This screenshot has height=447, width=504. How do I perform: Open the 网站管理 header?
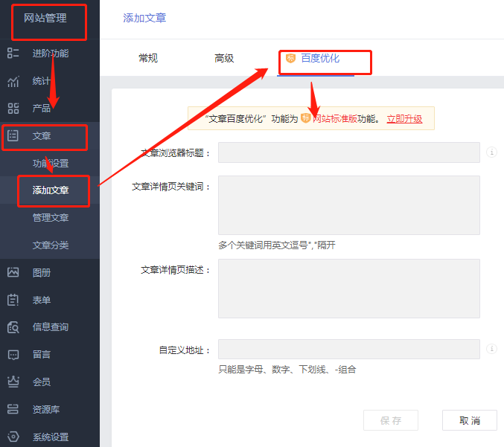[x=45, y=18]
